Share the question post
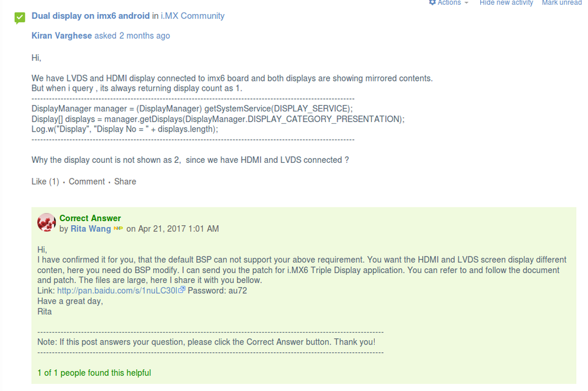 pyautogui.click(x=125, y=182)
